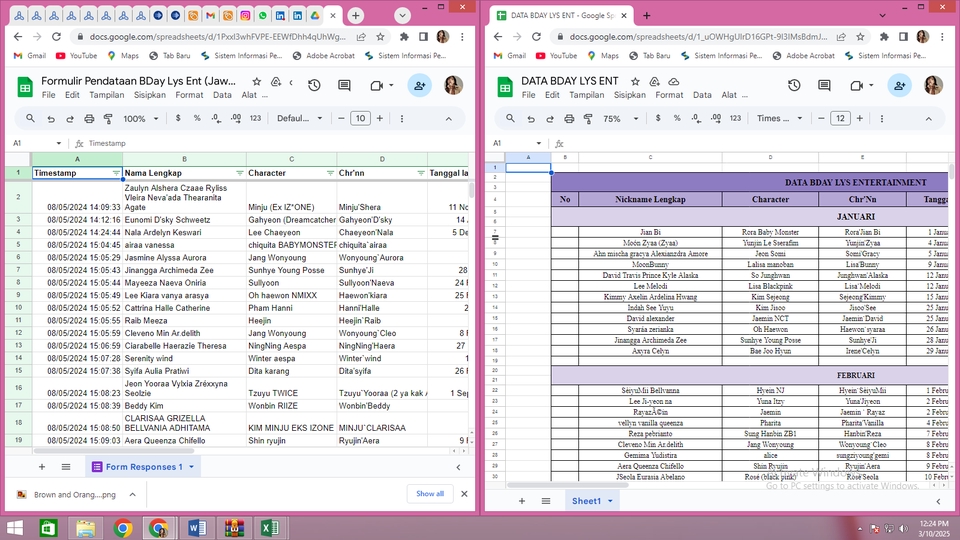Viewport: 960px width, 540px height.
Task: Expand Form Responses 1 tab menu arrow
Action: click(192, 467)
